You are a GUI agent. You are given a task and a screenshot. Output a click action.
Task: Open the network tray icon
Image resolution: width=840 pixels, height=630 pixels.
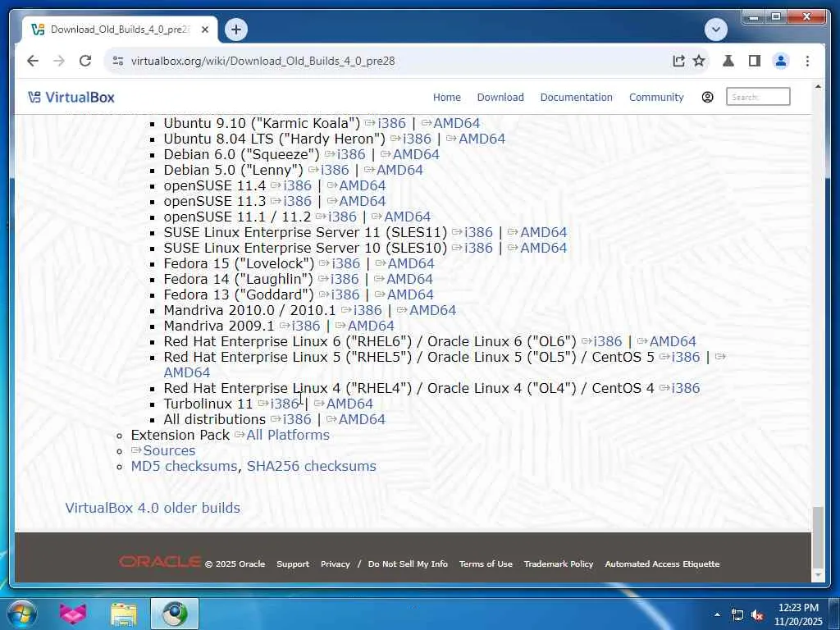[737, 615]
